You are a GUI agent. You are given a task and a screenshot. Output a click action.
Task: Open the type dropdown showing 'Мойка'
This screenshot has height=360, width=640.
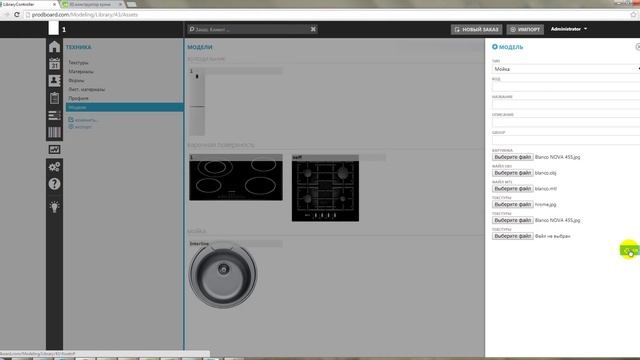coord(566,69)
